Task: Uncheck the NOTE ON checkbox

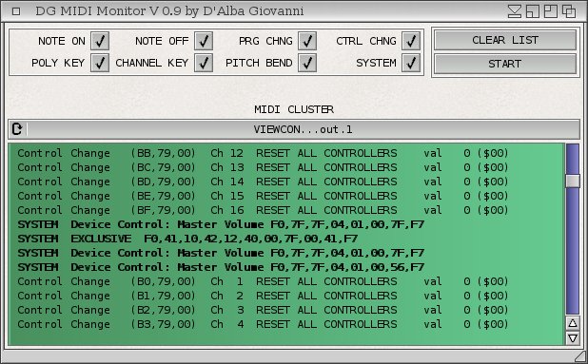Action: pos(100,41)
